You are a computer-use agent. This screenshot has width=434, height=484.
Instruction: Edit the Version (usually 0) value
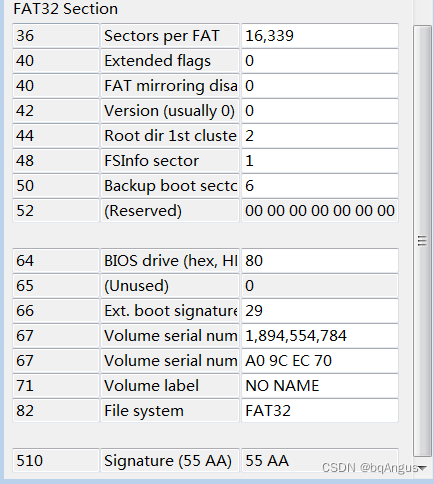pyautogui.click(x=320, y=111)
